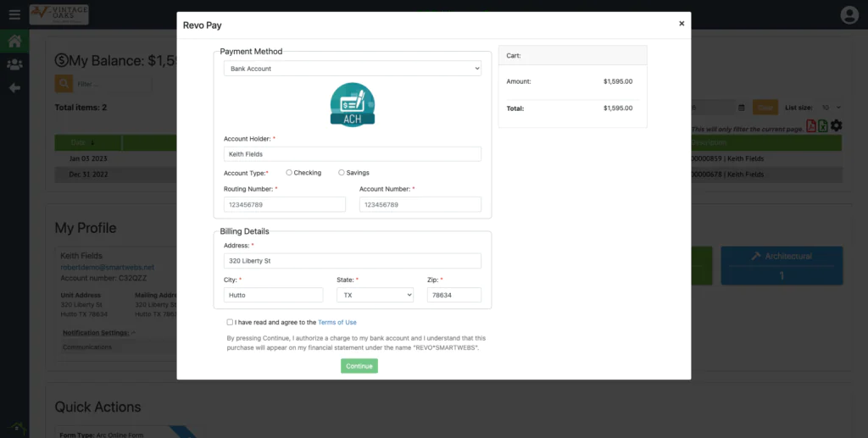Image resolution: width=868 pixels, height=438 pixels.
Task: Click the back arrow icon in sidebar
Action: pyautogui.click(x=14, y=87)
